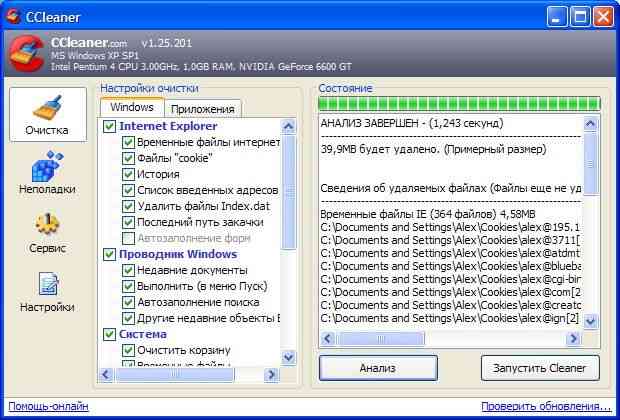The width and height of the screenshot is (620, 420).
Task: Toggle Последний путь закачки checkbox
Action: pyautogui.click(x=128, y=222)
